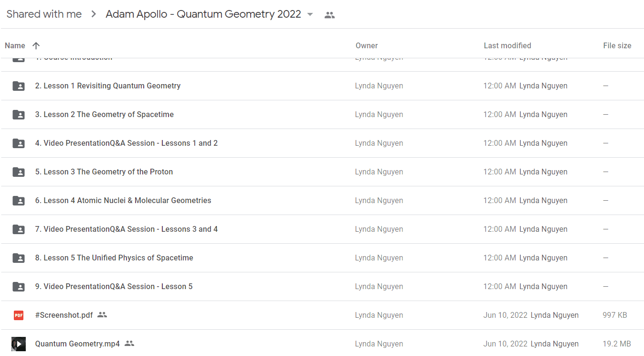The width and height of the screenshot is (644, 356).
Task: Toggle sort direction arrow beside Name
Action: pyautogui.click(x=36, y=46)
